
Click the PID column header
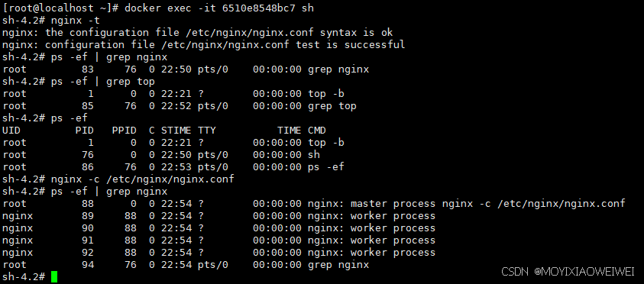click(x=85, y=131)
